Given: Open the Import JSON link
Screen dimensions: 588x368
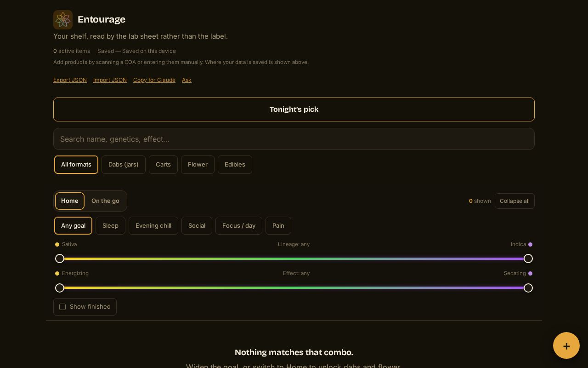Looking at the screenshot, I should pos(110,80).
